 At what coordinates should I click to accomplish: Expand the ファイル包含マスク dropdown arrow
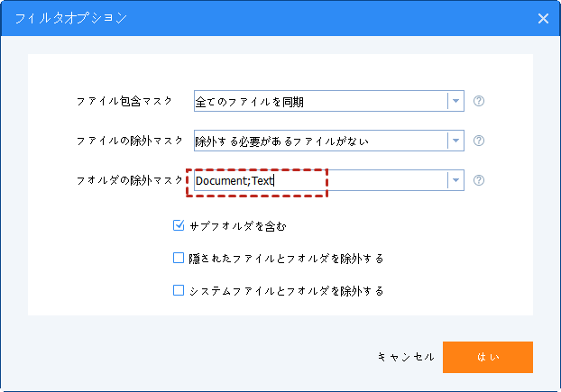456,101
